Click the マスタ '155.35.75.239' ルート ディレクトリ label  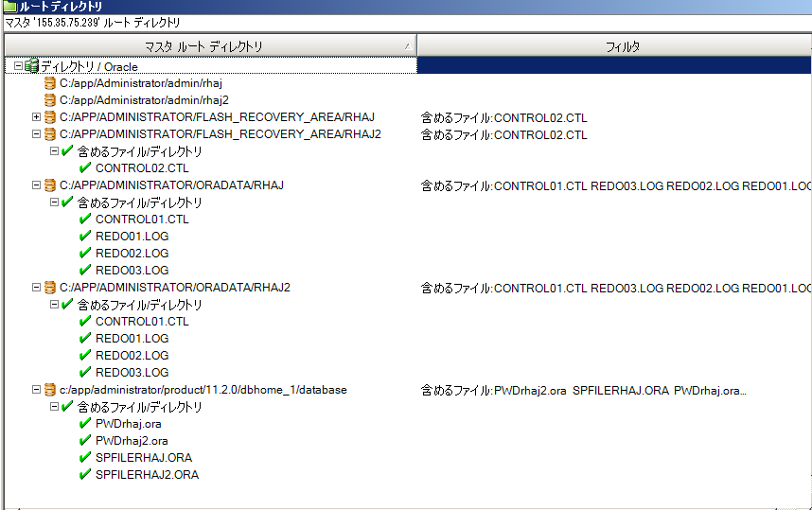pyautogui.click(x=92, y=23)
